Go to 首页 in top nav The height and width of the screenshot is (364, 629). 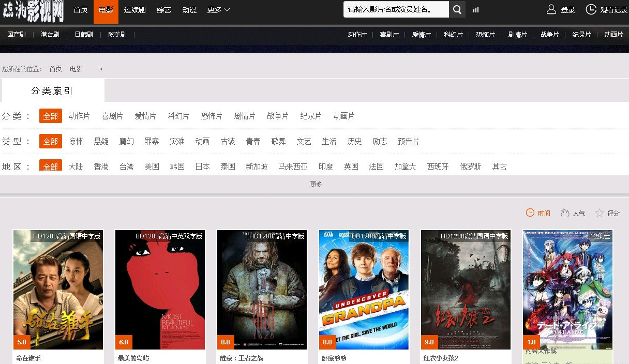click(81, 10)
